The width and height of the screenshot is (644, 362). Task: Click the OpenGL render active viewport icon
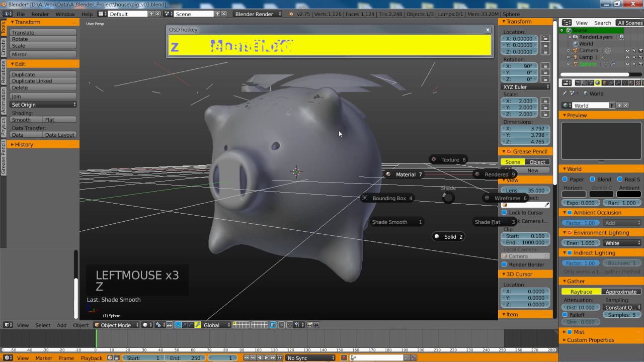(x=310, y=325)
